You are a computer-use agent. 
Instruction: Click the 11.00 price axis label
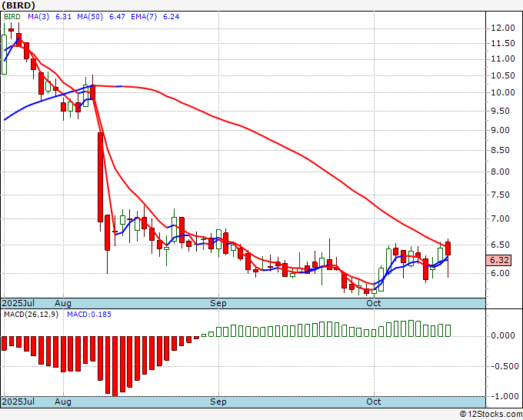503,58
